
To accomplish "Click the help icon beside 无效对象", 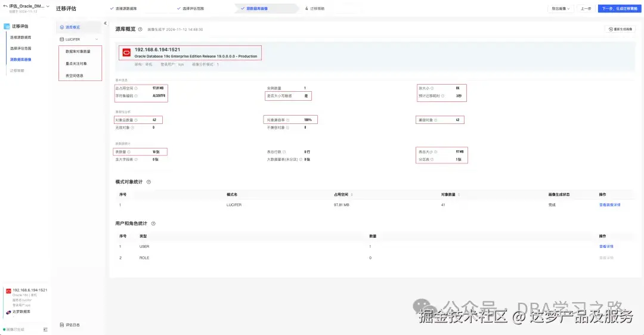I will coord(132,128).
